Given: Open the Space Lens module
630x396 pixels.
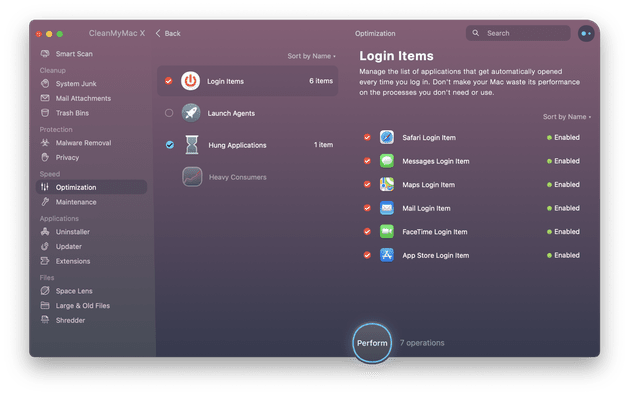Looking at the screenshot, I should tap(92, 290).
